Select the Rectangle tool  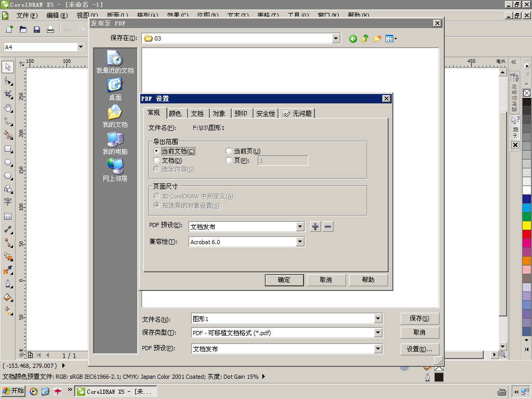coord(8,149)
